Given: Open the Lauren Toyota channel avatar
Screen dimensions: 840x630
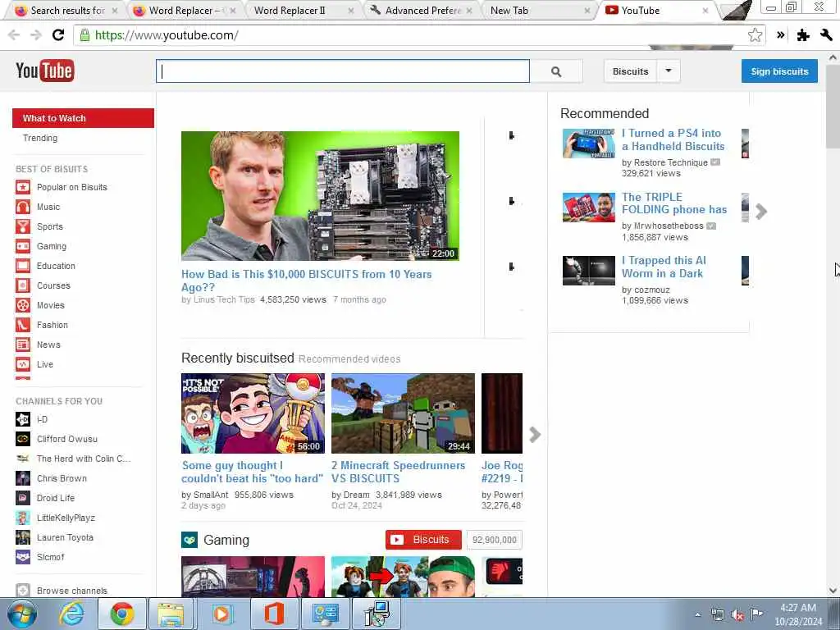Looking at the screenshot, I should 23,537.
